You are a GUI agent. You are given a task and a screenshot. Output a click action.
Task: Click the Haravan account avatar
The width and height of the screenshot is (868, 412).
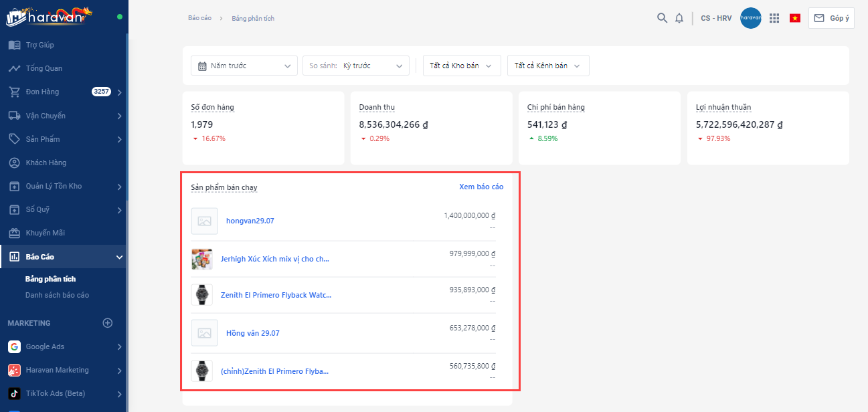pos(751,18)
